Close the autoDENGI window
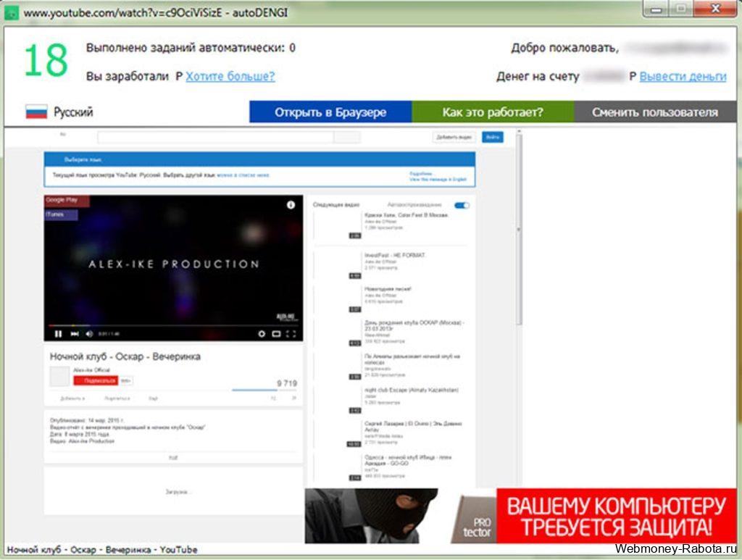 [715, 9]
